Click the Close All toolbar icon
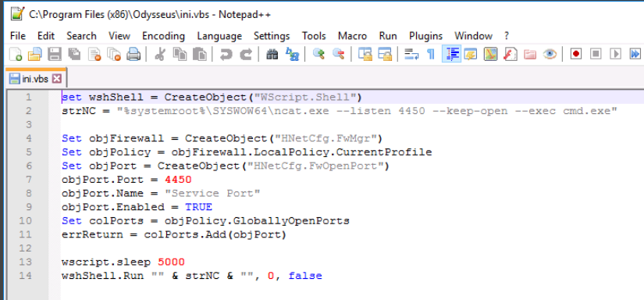The height and width of the screenshot is (300, 644). [x=114, y=54]
